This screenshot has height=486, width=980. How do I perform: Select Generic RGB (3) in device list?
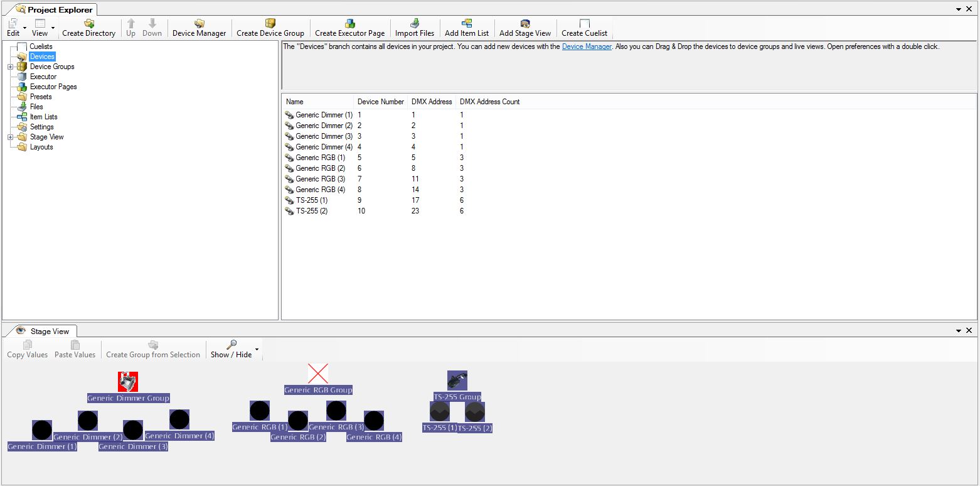click(320, 179)
